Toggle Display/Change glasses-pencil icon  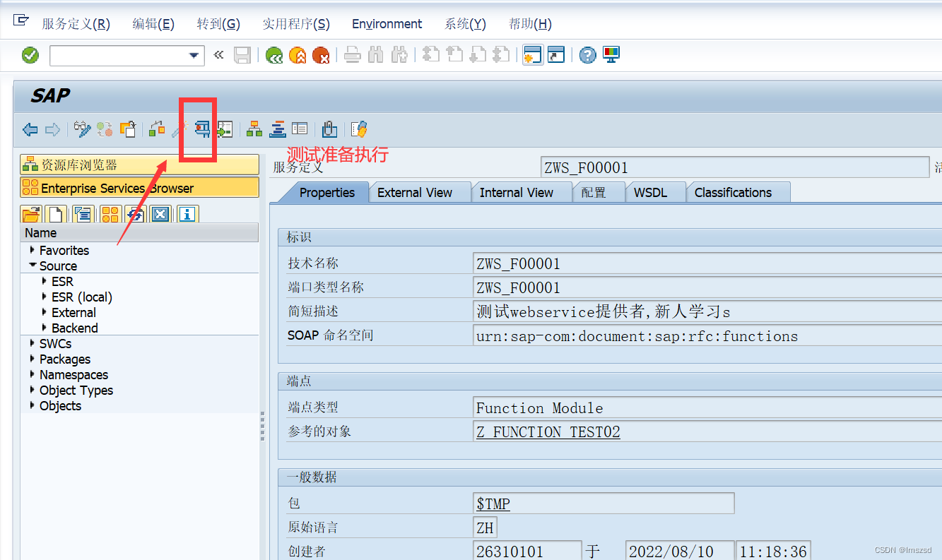[83, 129]
